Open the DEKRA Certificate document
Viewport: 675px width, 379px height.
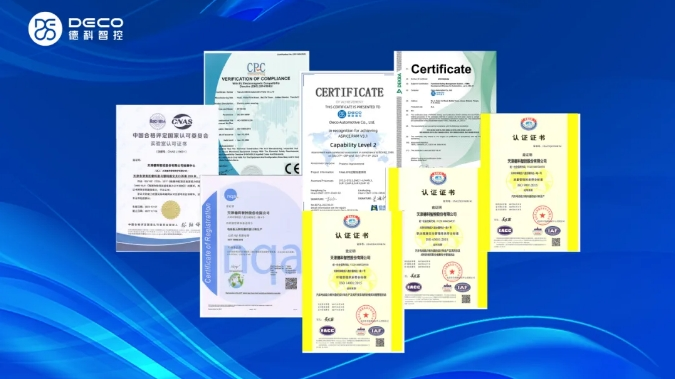tap(445, 109)
